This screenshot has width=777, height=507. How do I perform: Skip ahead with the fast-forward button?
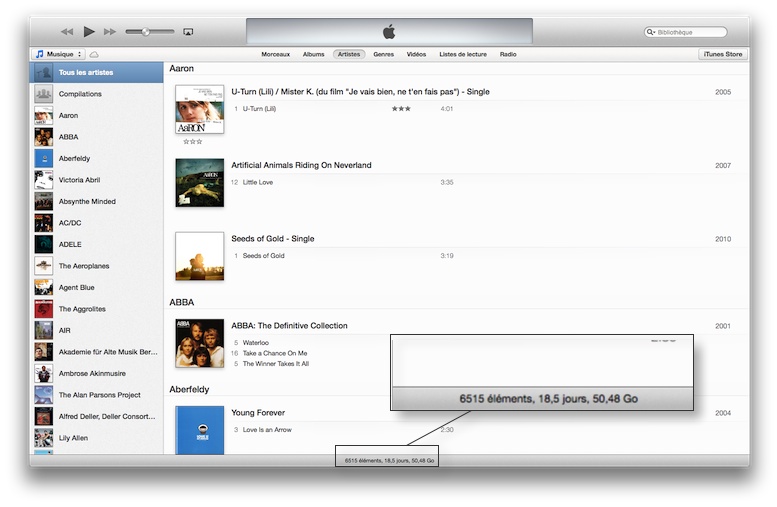110,32
